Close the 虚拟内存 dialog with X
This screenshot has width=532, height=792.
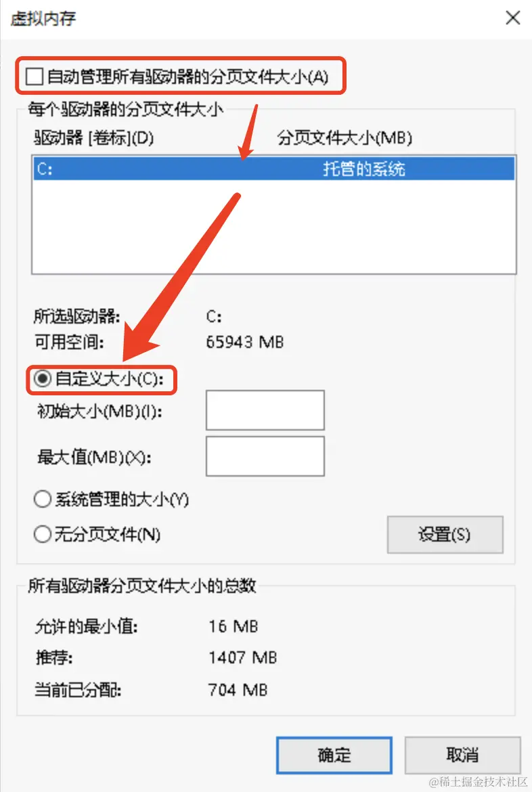click(x=513, y=18)
